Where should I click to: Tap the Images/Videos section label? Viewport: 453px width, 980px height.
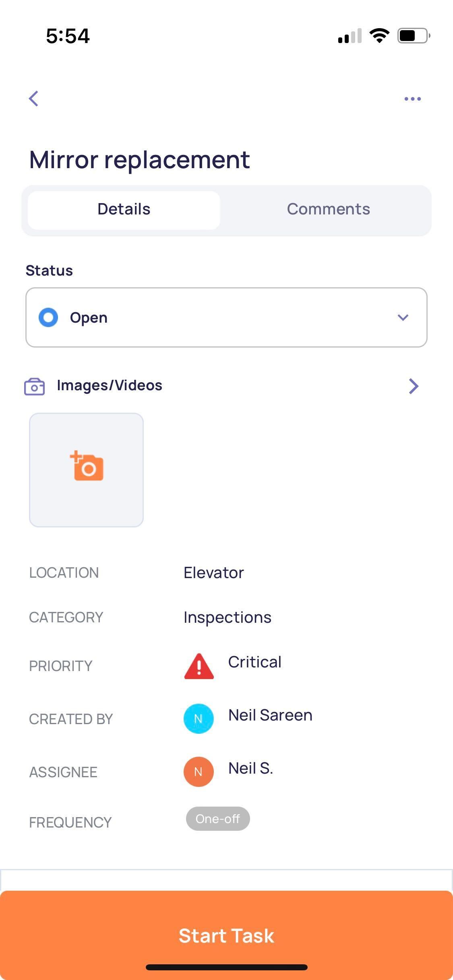point(110,385)
